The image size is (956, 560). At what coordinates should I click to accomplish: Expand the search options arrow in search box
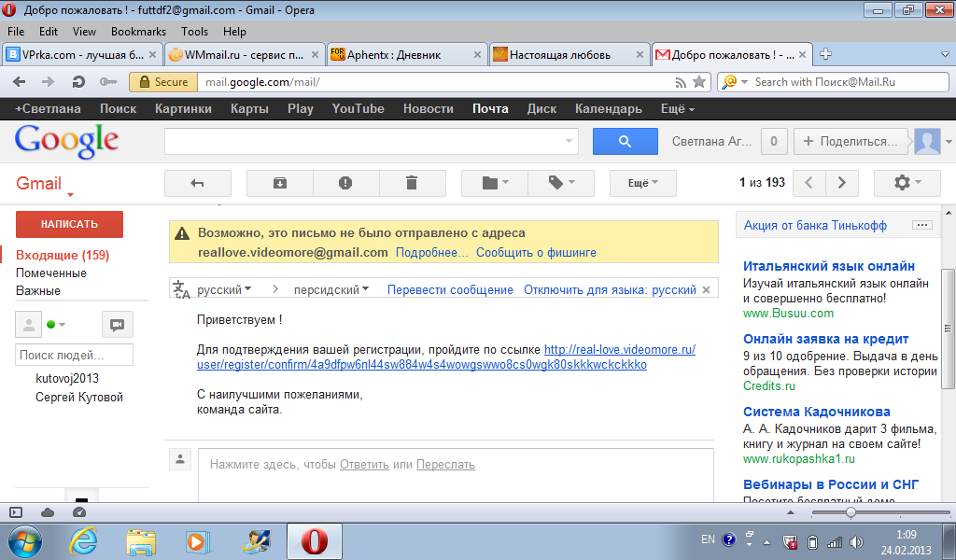pyautogui.click(x=569, y=141)
